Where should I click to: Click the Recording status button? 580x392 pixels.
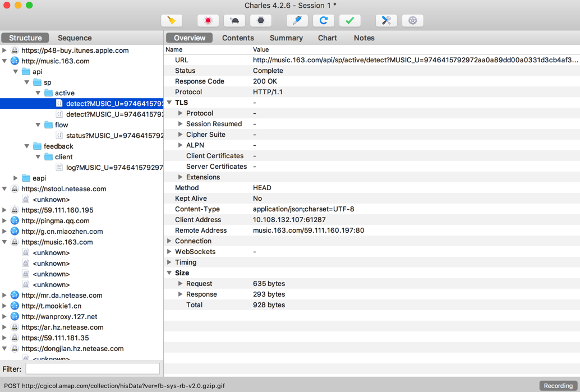(558, 386)
